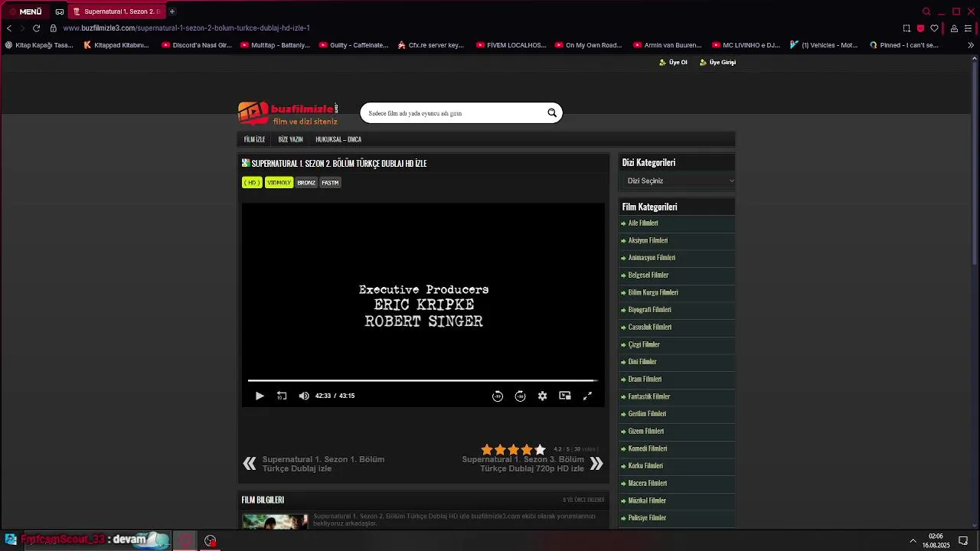Go forward in browser history
Viewport: 980px width, 551px height.
(x=22, y=28)
